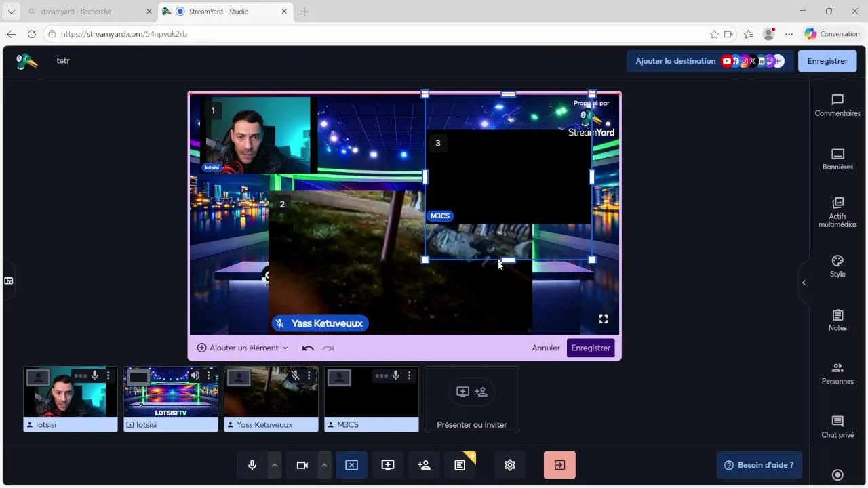
Task: Click the leave studio red button
Action: click(x=559, y=465)
